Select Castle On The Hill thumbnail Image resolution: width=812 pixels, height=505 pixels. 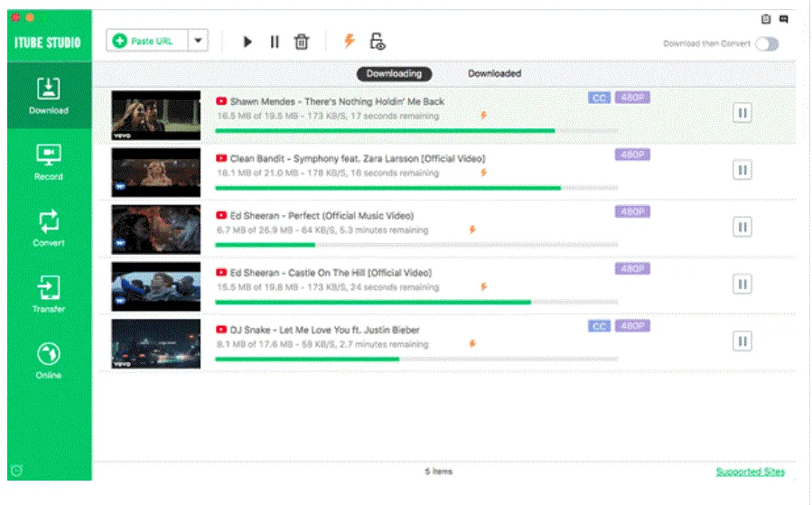pos(156,286)
